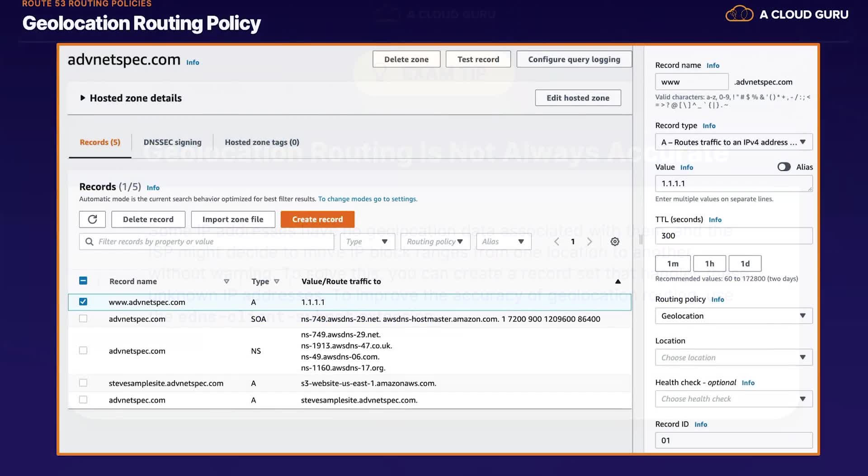Go to previous page of records
The image size is (868, 476).
557,242
